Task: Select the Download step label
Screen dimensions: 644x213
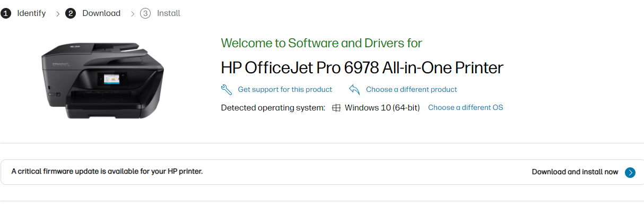Action: pos(101,13)
